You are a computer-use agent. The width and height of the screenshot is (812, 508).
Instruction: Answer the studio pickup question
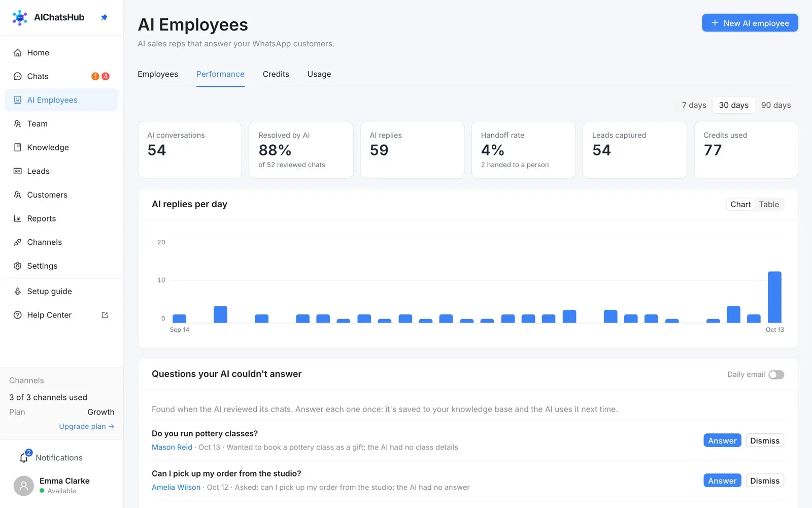click(x=722, y=481)
